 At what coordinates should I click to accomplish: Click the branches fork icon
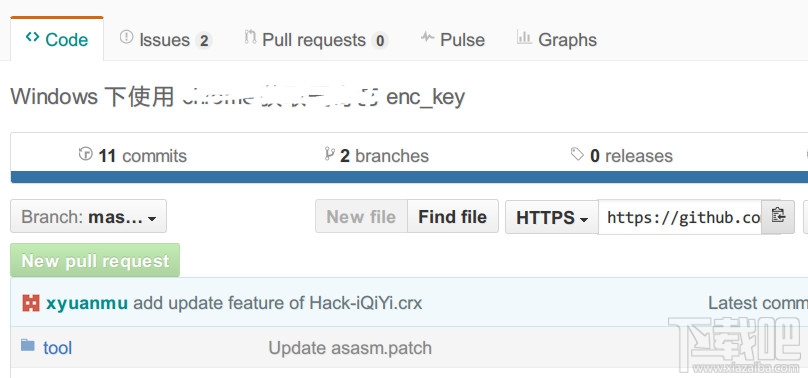pyautogui.click(x=330, y=153)
